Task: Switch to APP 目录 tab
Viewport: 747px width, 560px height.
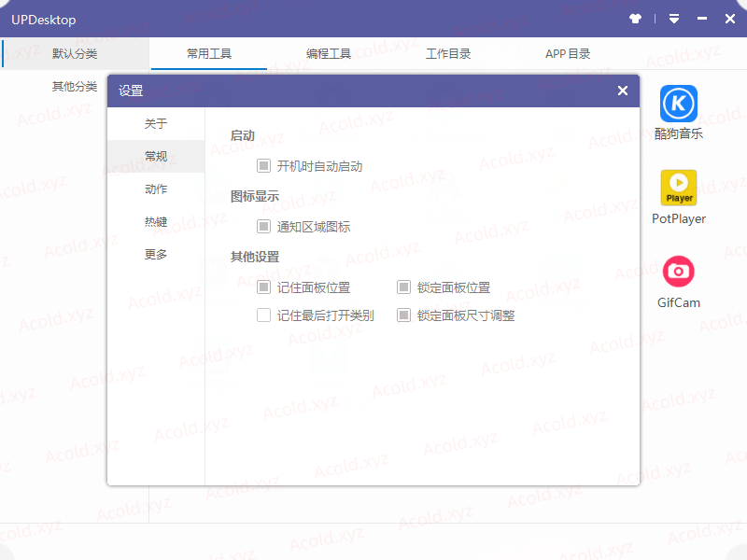Action: tap(568, 54)
